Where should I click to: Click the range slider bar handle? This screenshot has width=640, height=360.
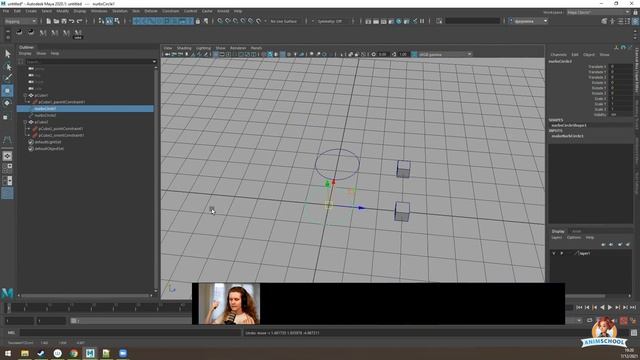point(73,321)
